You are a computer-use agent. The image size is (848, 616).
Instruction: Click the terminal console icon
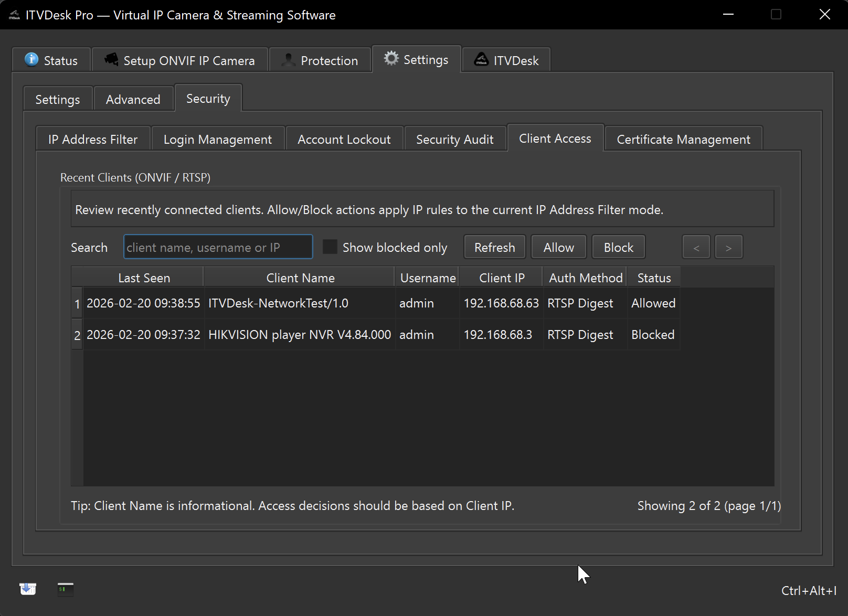pos(66,589)
